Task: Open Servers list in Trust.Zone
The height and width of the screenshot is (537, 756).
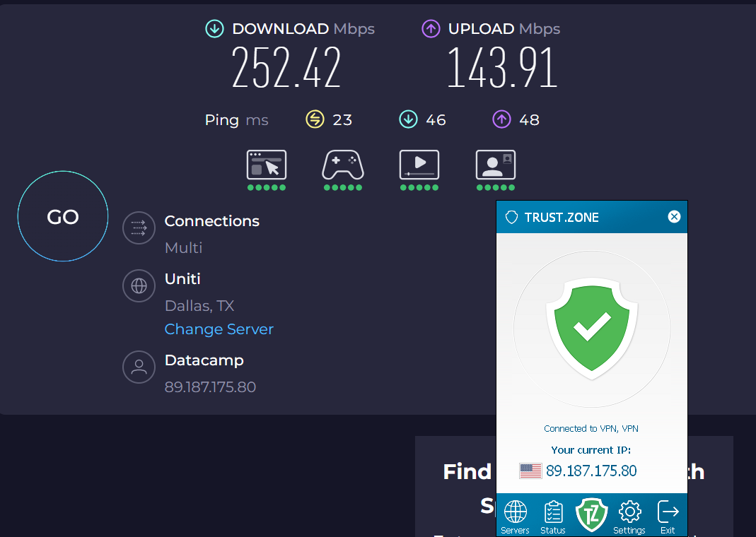Action: click(515, 517)
